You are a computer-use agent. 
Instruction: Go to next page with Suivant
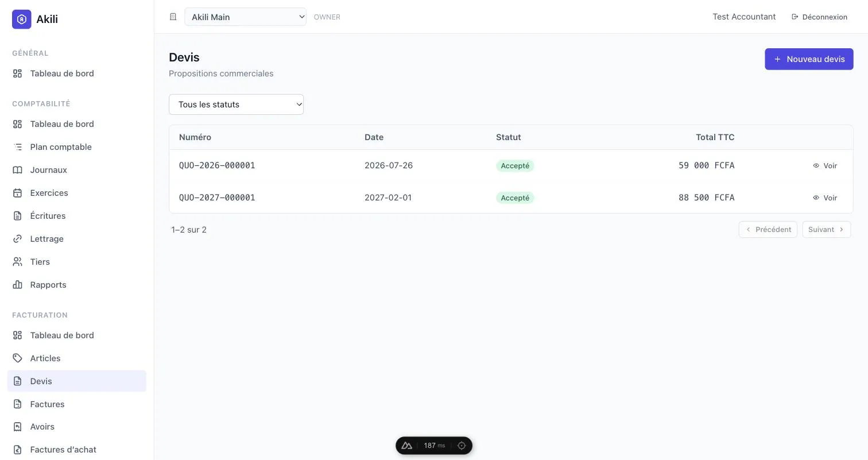tap(826, 229)
